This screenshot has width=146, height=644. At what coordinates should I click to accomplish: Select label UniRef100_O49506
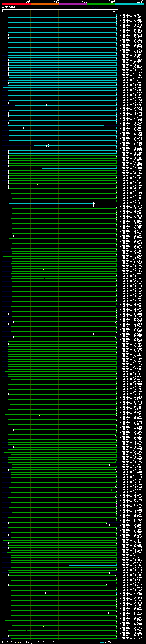[x=131, y=80]
